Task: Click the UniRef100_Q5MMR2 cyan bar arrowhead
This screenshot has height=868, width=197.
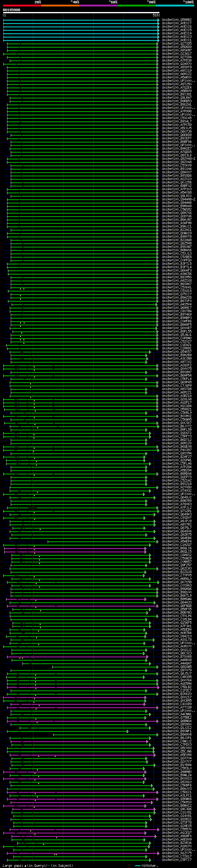Action: coord(158,20)
